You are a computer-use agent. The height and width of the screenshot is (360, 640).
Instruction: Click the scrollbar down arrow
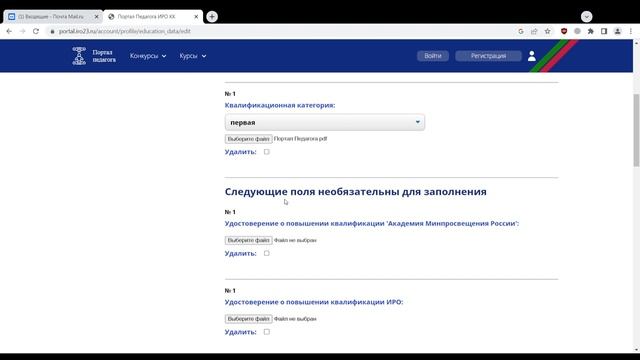636,350
